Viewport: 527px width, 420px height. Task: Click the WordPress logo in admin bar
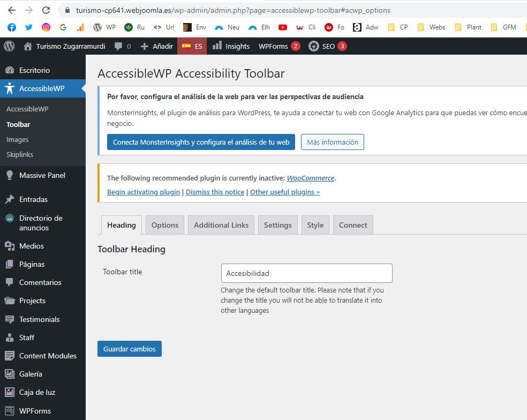tap(9, 46)
